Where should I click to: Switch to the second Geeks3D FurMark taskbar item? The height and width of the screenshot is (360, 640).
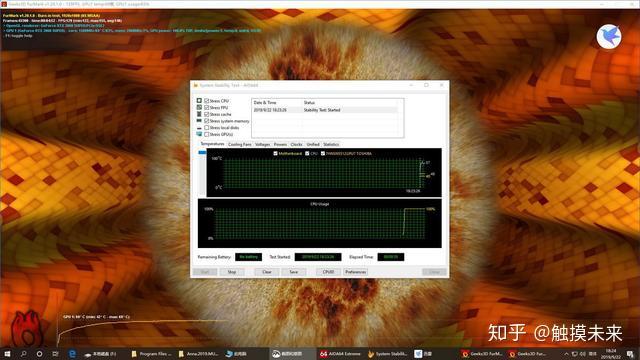(528, 354)
